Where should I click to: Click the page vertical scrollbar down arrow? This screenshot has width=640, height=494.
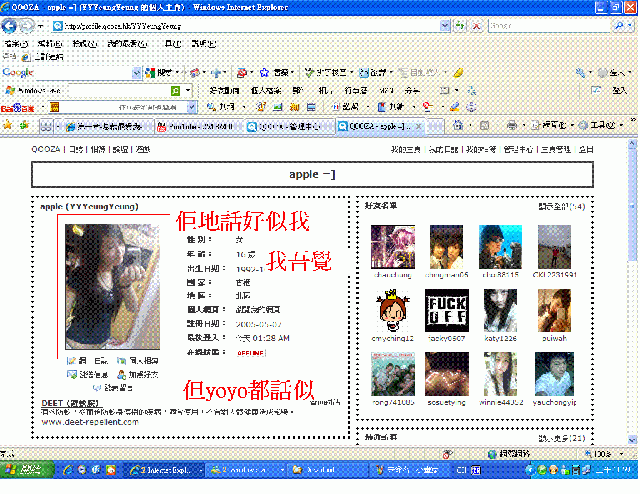coord(632,440)
